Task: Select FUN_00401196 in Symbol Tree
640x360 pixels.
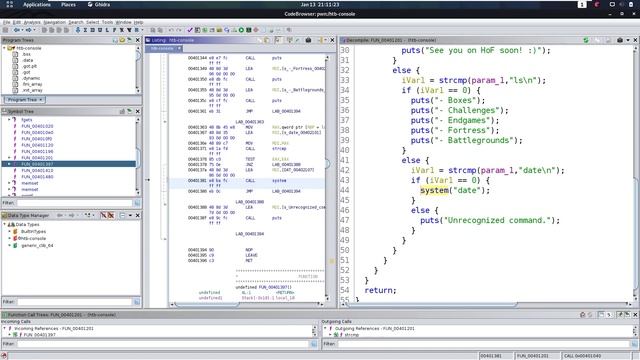Action: [x=37, y=151]
